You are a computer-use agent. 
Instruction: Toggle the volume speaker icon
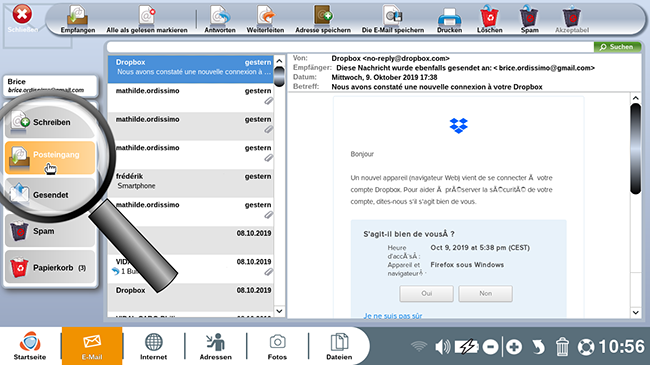442,346
